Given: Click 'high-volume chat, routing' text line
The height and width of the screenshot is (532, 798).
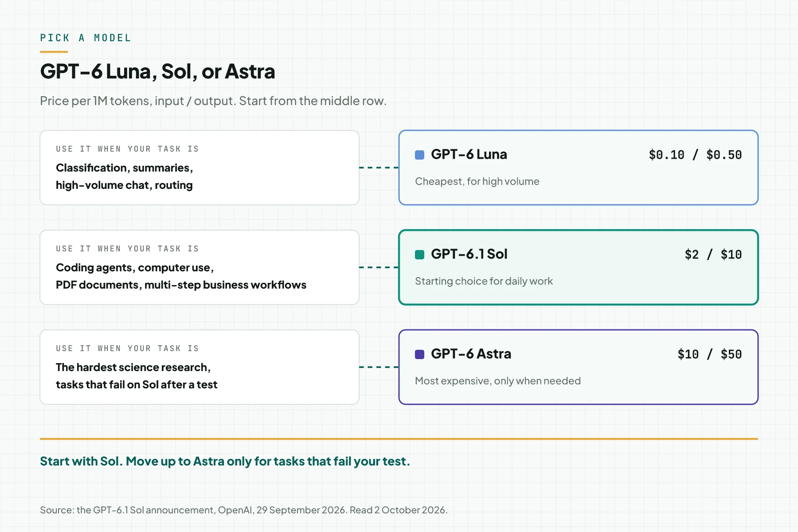Looking at the screenshot, I should [124, 185].
